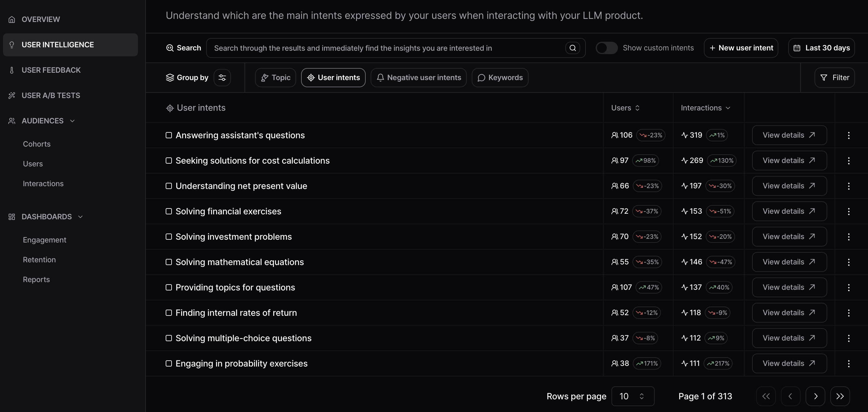Click the search magnifier icon in search field
Image resolution: width=868 pixels, height=412 pixels.
[x=572, y=48]
